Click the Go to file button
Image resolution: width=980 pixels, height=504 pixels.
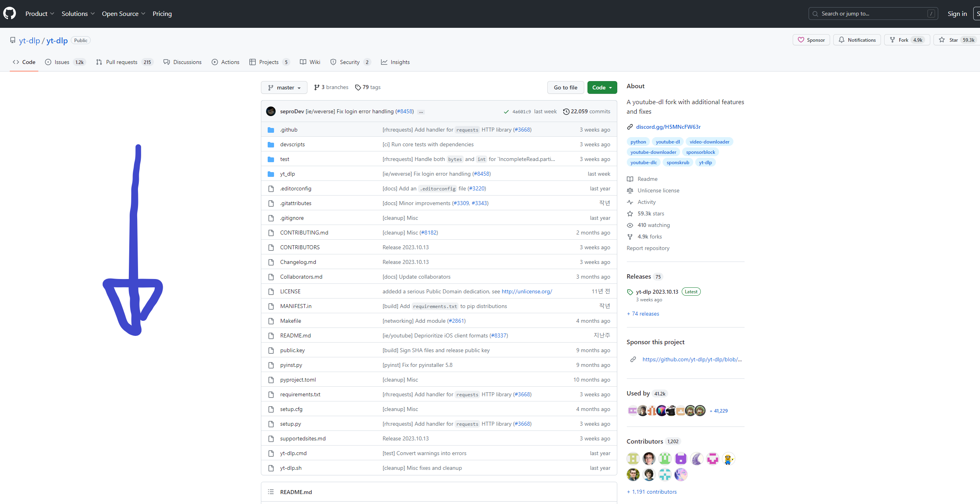(x=566, y=87)
